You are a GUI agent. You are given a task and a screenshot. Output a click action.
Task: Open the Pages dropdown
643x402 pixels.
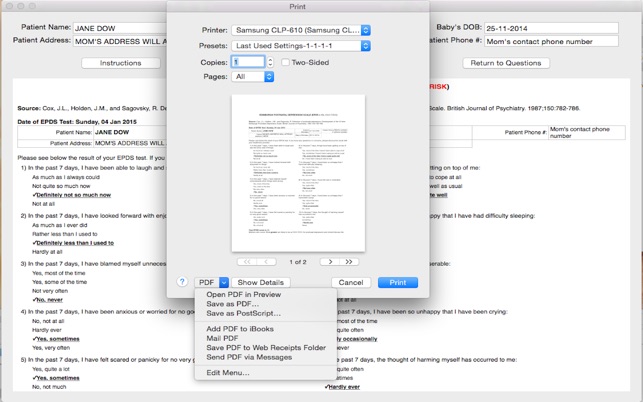(x=253, y=77)
